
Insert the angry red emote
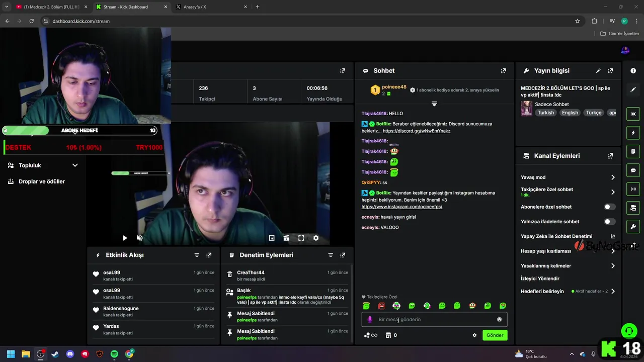coord(381,306)
